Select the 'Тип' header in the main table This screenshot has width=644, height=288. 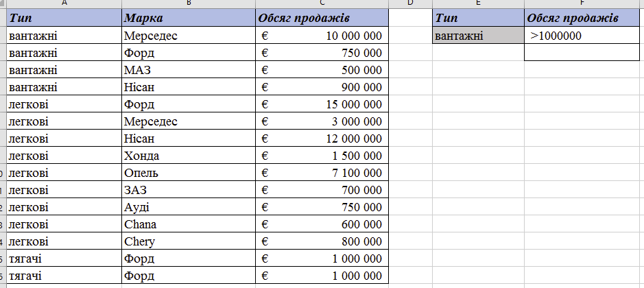tap(64, 18)
